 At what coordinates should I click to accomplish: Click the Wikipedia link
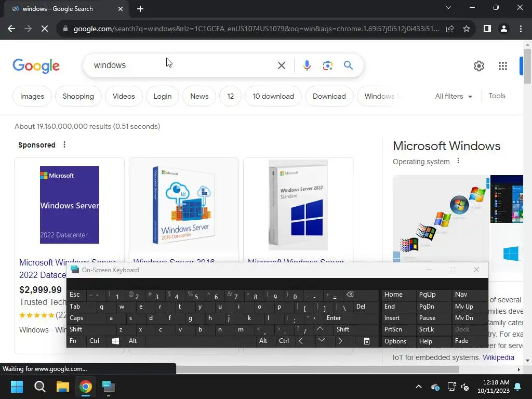click(498, 357)
